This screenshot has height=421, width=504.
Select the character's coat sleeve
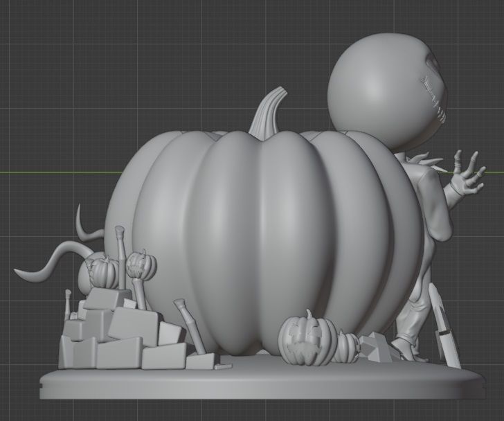[435, 206]
